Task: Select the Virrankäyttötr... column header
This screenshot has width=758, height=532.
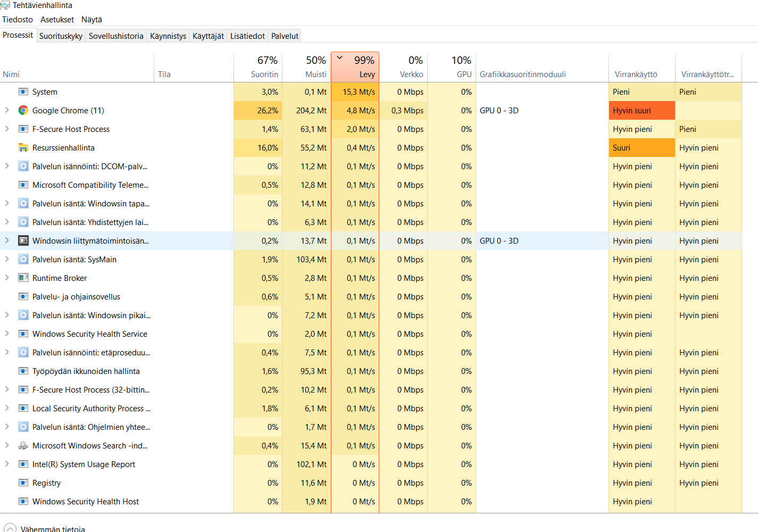Action: point(709,68)
